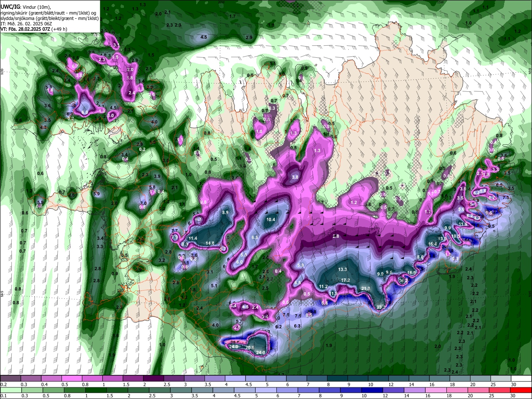Click the '16.4' precipitation value on the map
This screenshot has width=532, height=399.
[433, 244]
